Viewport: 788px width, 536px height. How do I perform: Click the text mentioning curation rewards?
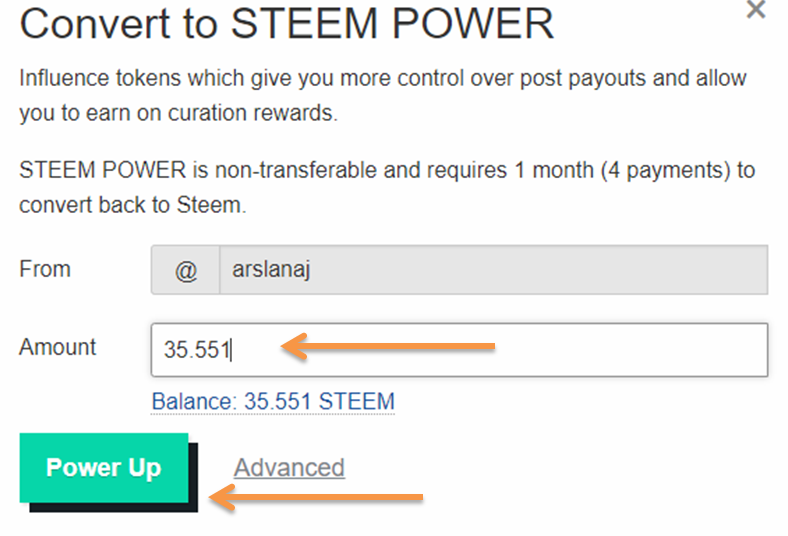coord(178,113)
